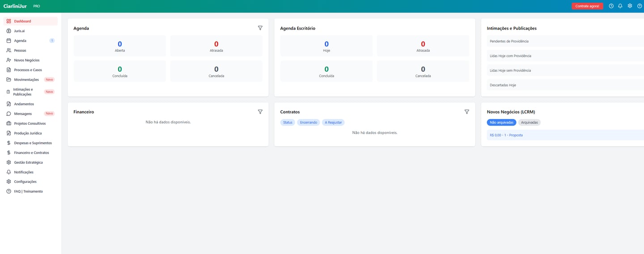The width and height of the screenshot is (644, 254).
Task: Select the Não arquivadas filter chip
Action: click(x=501, y=123)
